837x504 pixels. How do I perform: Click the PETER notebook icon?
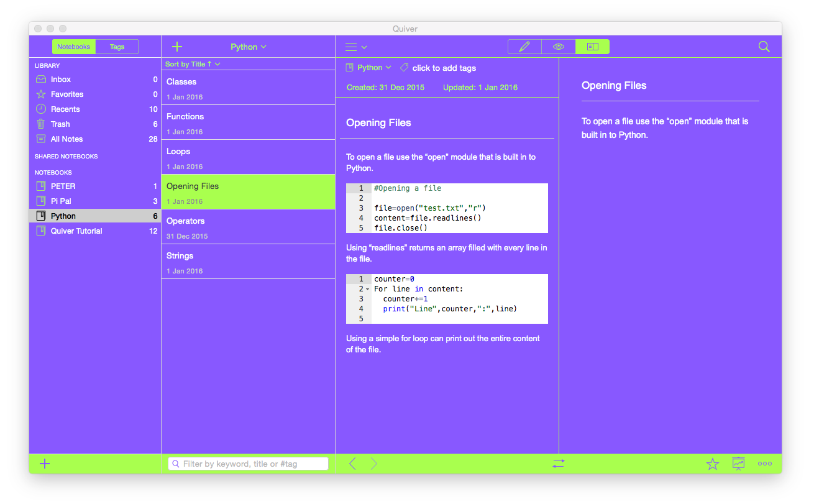[41, 186]
